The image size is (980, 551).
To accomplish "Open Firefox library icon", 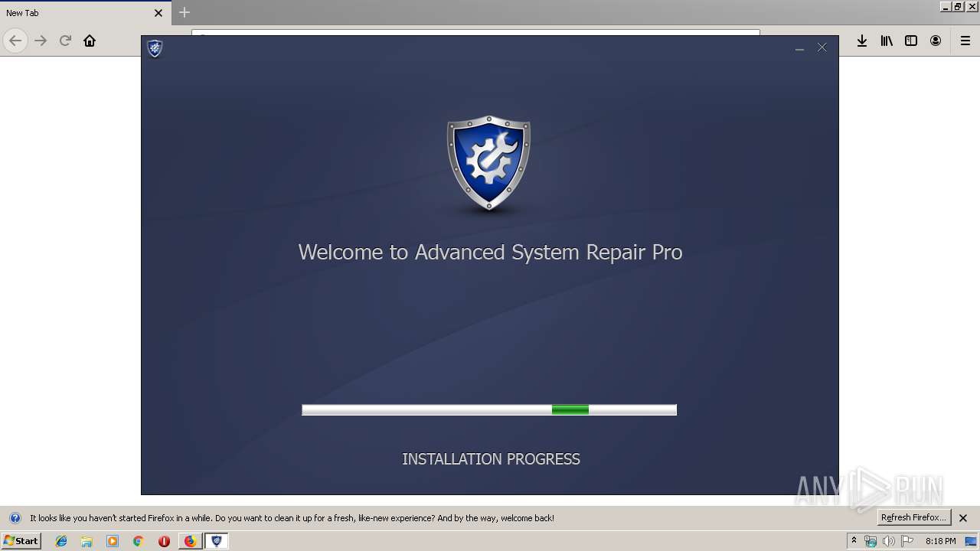I will 887,41.
